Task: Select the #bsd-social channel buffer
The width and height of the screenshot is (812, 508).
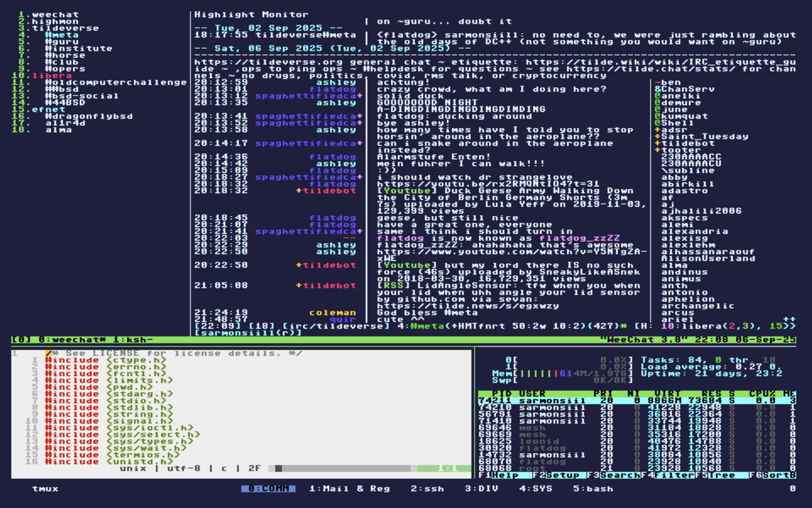Action: coord(82,96)
